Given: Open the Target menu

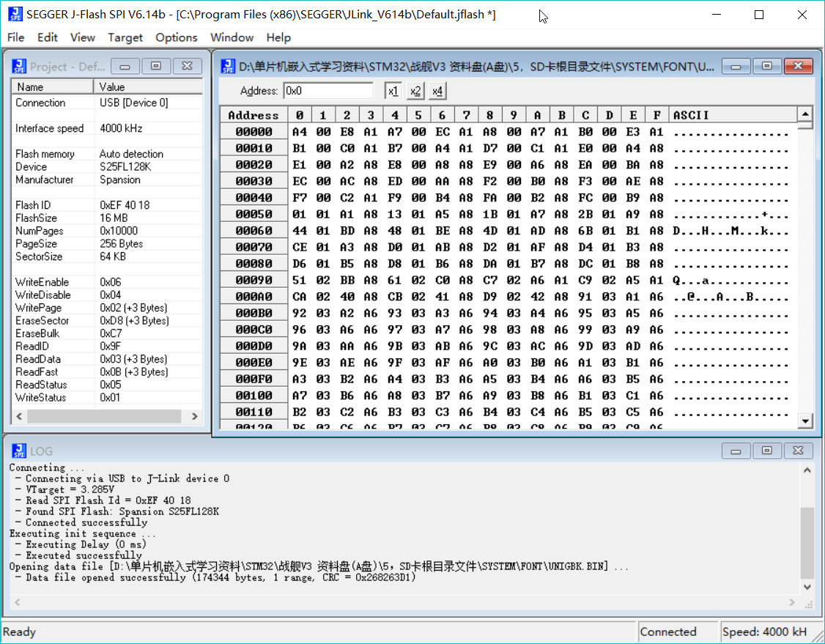Looking at the screenshot, I should click(125, 37).
